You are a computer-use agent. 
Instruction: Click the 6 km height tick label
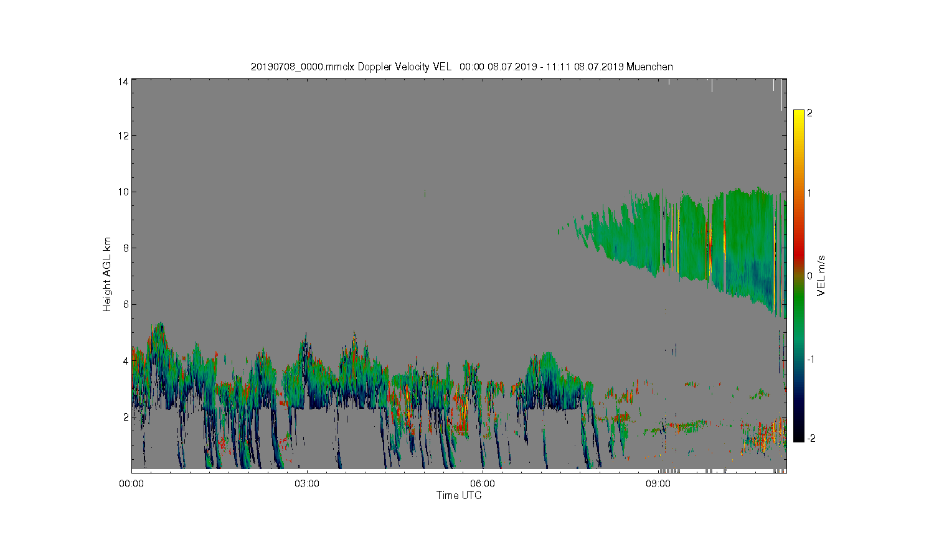pos(126,304)
